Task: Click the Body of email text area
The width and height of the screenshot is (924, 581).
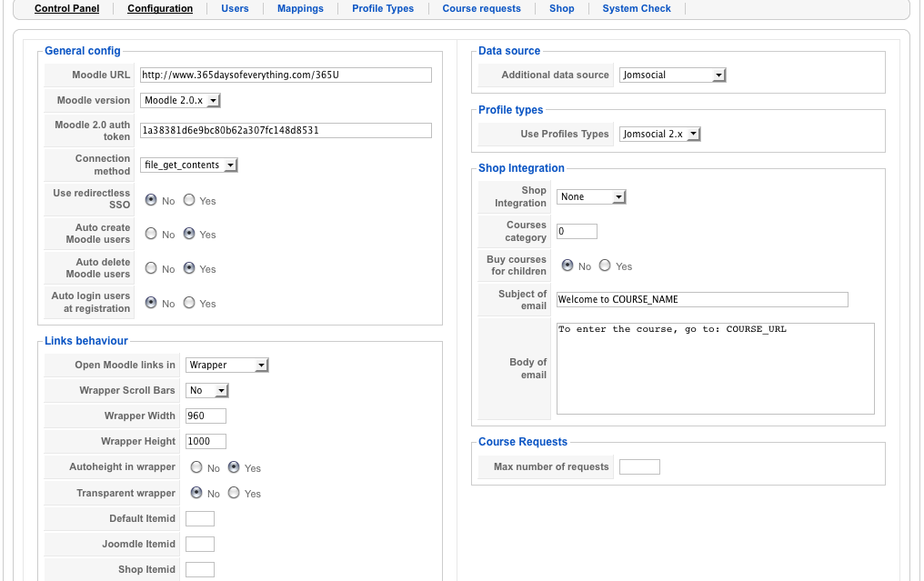Action: coord(715,368)
